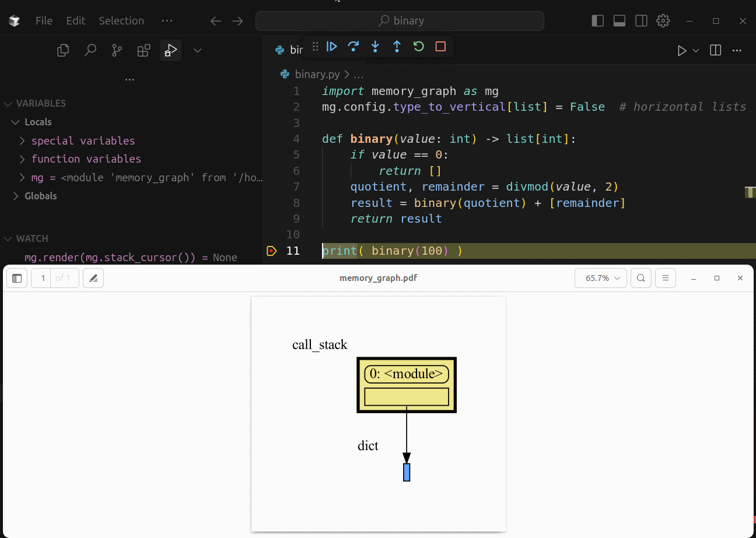Open the editor more actions ellipsis
Image resolution: width=756 pixels, height=538 pixels.
(737, 51)
